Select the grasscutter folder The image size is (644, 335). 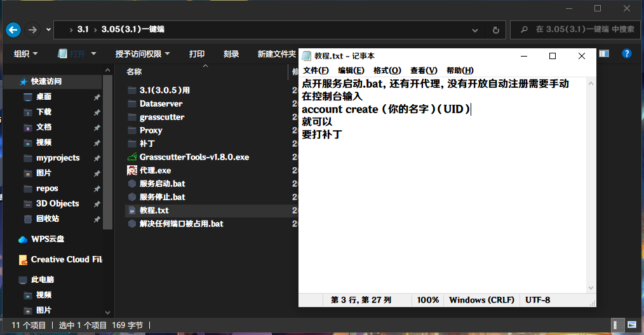coord(161,117)
